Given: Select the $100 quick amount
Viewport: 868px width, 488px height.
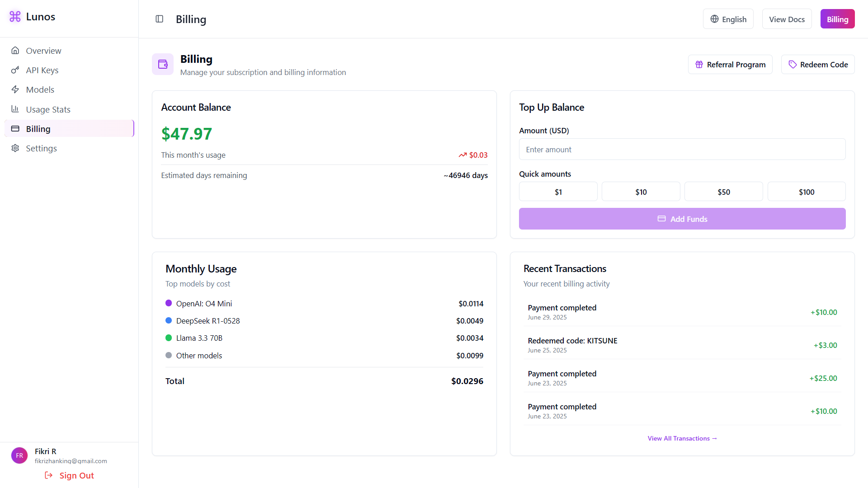Looking at the screenshot, I should point(806,192).
